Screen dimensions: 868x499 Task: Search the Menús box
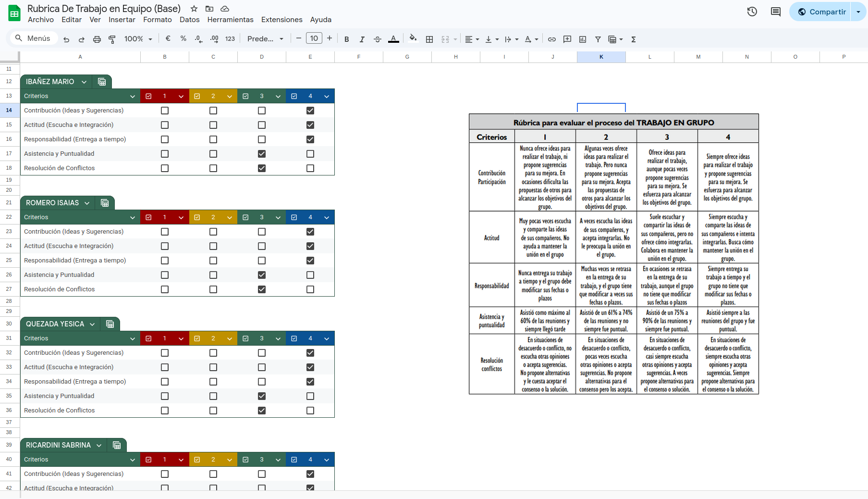33,38
